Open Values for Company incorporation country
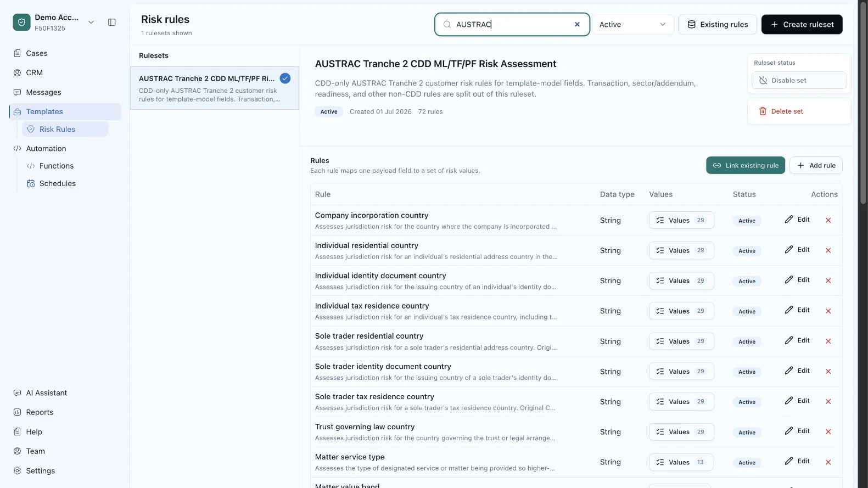Viewport: 868px width, 488px height. click(x=681, y=220)
